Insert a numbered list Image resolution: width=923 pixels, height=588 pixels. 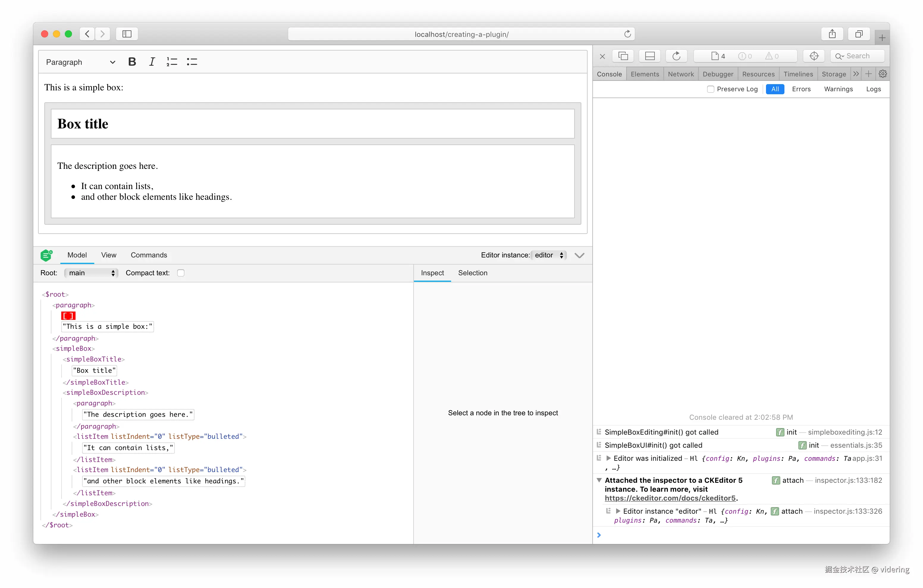pos(172,62)
